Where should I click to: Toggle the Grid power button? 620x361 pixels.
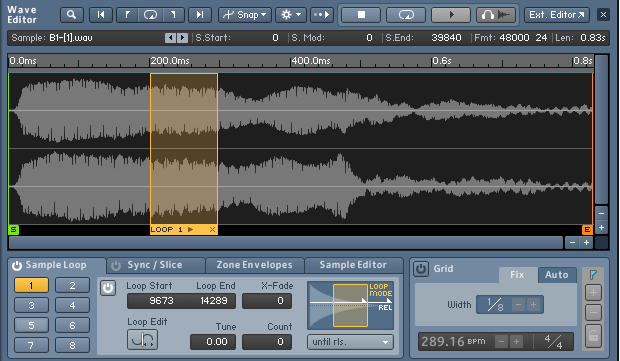tap(421, 269)
